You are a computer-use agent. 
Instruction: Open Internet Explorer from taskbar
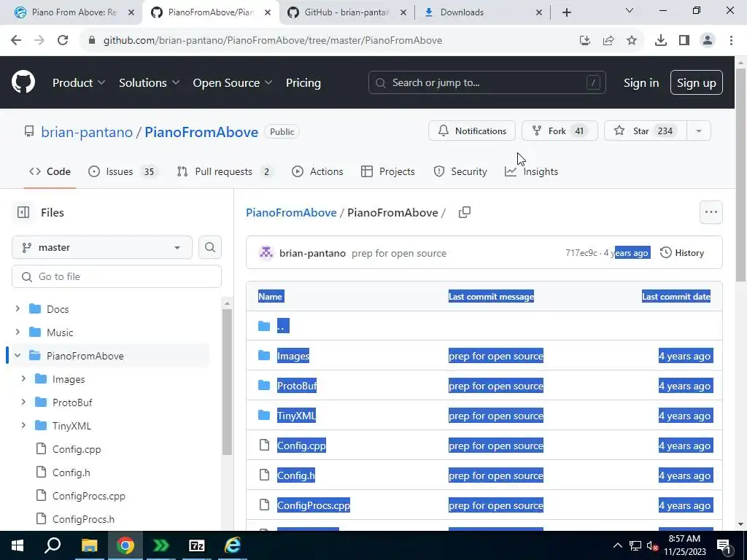coord(233,545)
